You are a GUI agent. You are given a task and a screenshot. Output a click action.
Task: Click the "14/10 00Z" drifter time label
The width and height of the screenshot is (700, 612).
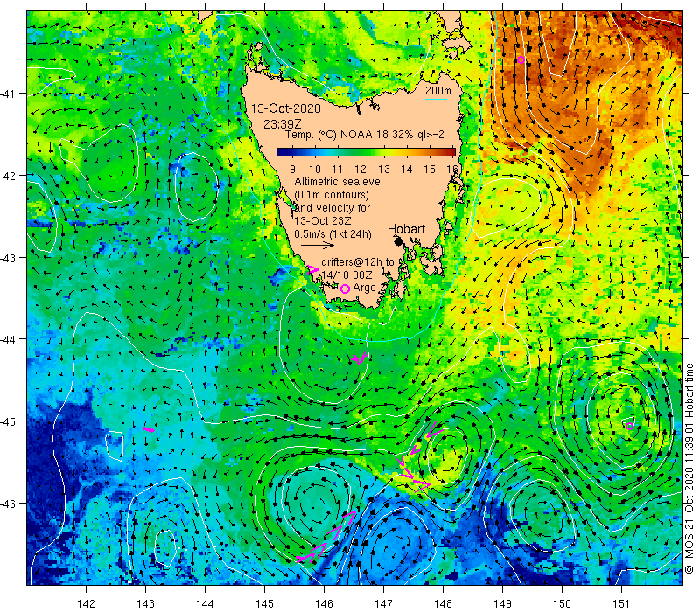click(346, 275)
